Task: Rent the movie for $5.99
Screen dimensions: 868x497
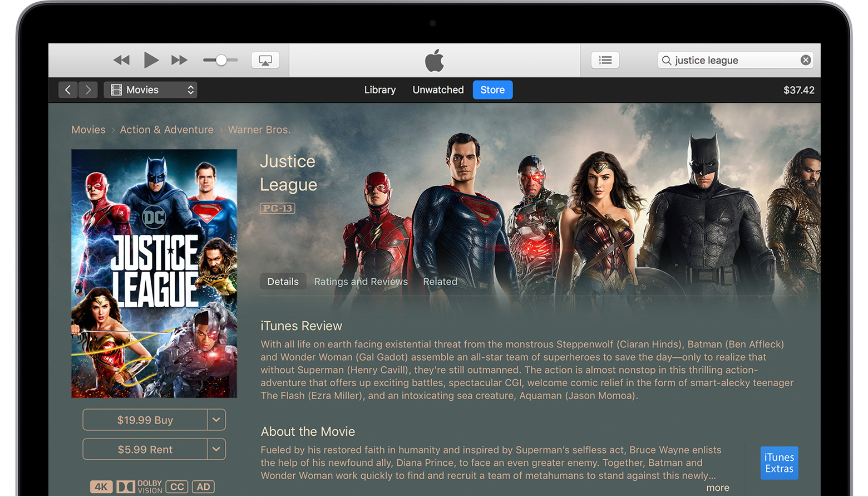Action: pos(145,450)
